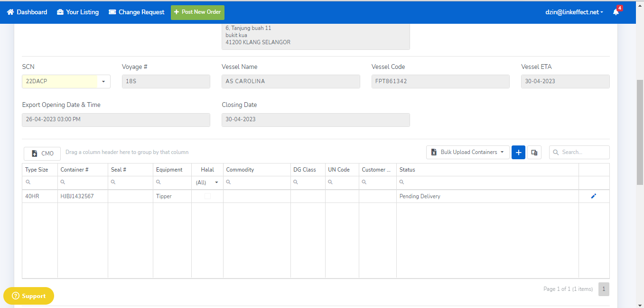Expand the SCN 22DACP dropdown
This screenshot has height=308, width=644.
(103, 81)
